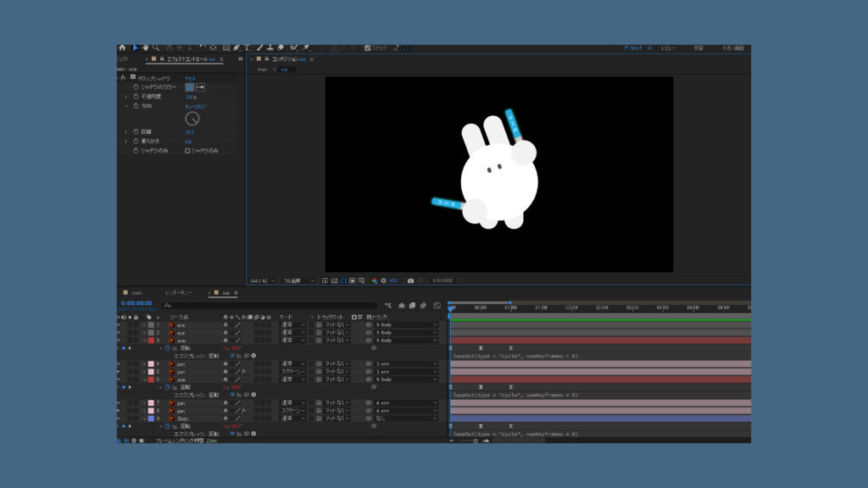Select the Hand tool

click(x=145, y=48)
